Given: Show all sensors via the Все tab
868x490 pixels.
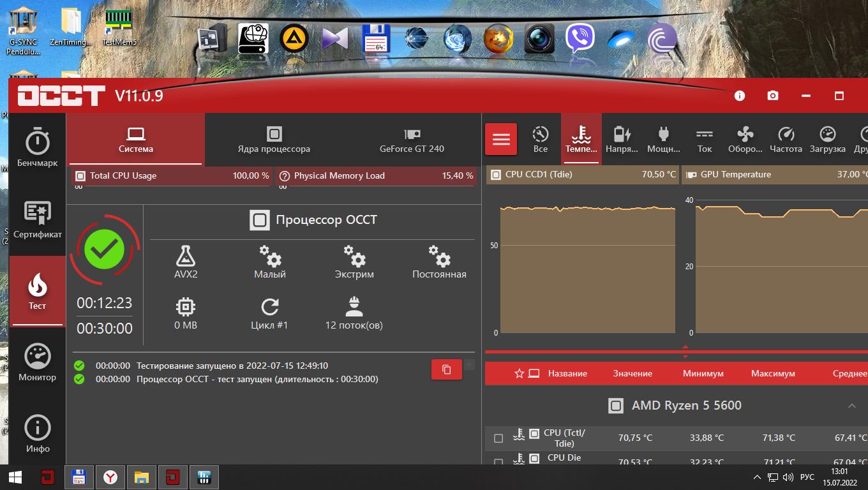Looking at the screenshot, I should click(x=541, y=139).
